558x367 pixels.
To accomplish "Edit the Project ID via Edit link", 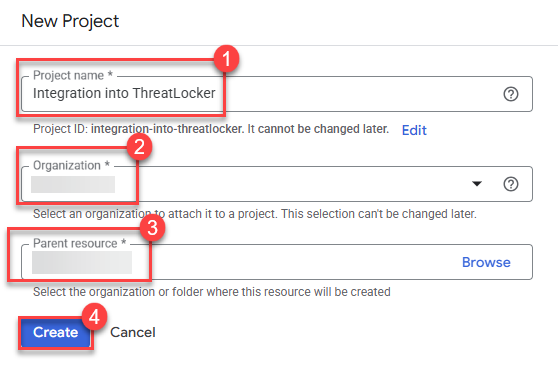I will 414,130.
